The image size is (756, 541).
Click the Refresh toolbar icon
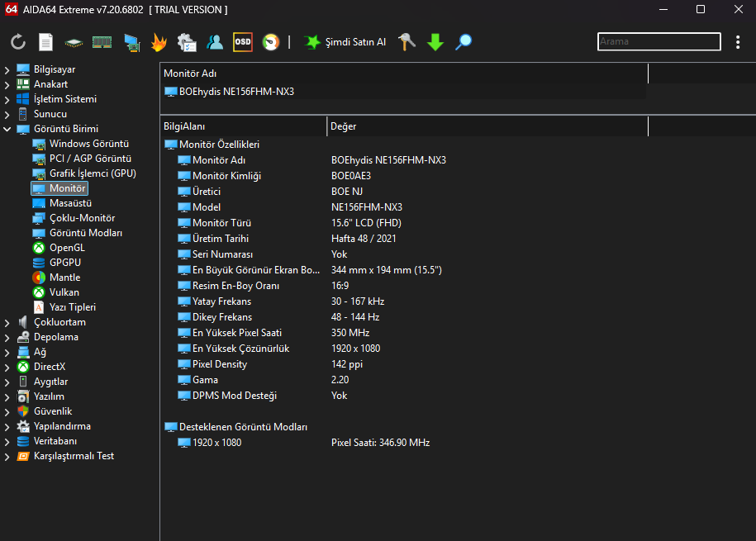pos(18,42)
